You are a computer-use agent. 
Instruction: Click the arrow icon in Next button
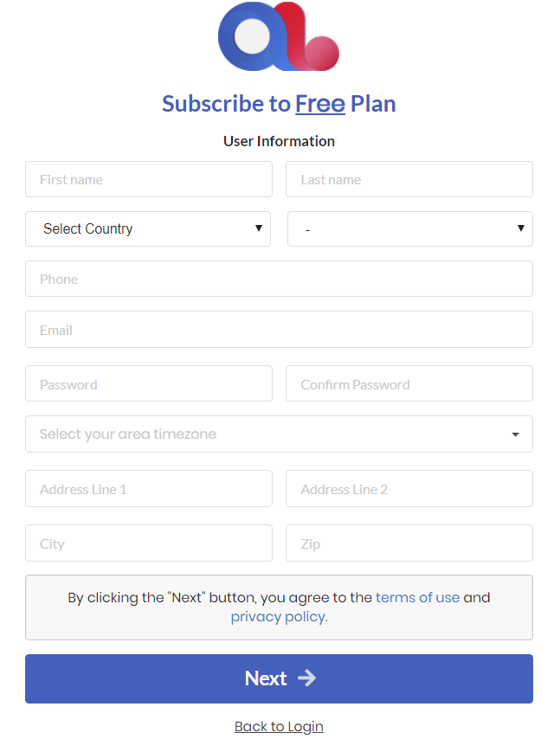[306, 678]
